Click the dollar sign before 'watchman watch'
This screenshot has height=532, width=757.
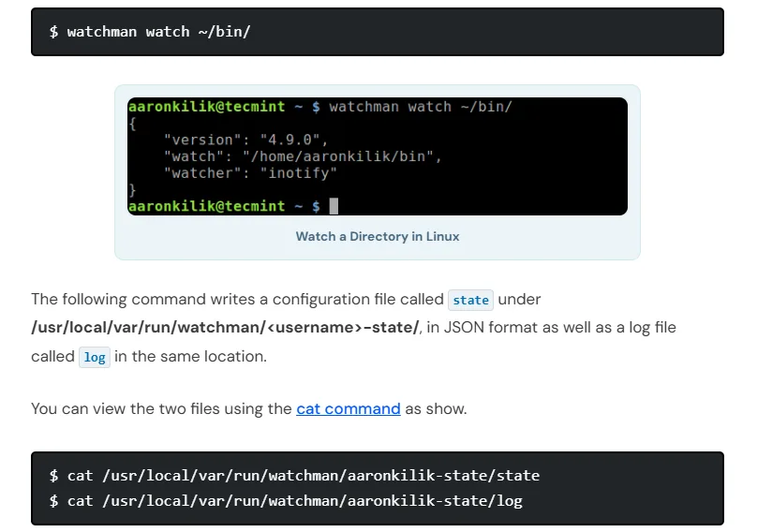pos(53,32)
